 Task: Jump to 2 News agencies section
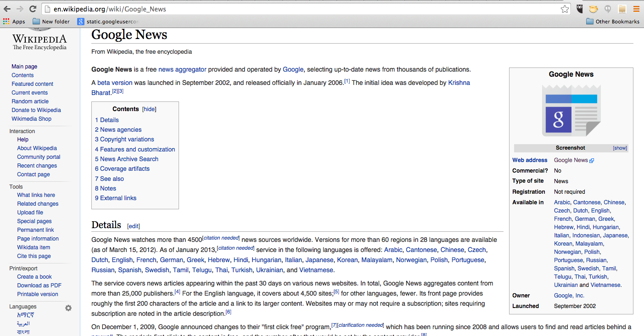tap(118, 130)
